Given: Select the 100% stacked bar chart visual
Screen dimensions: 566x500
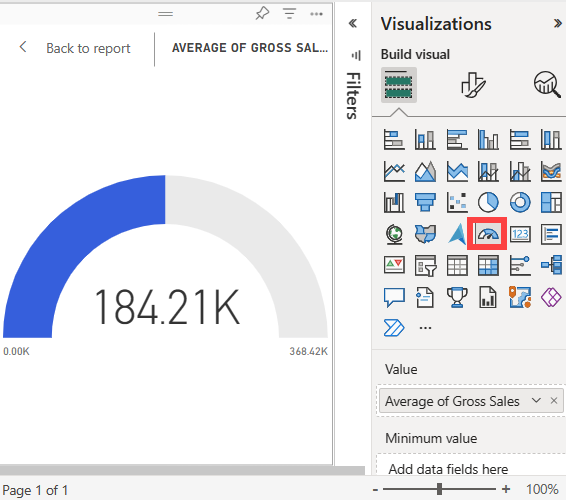Looking at the screenshot, I should point(520,139).
